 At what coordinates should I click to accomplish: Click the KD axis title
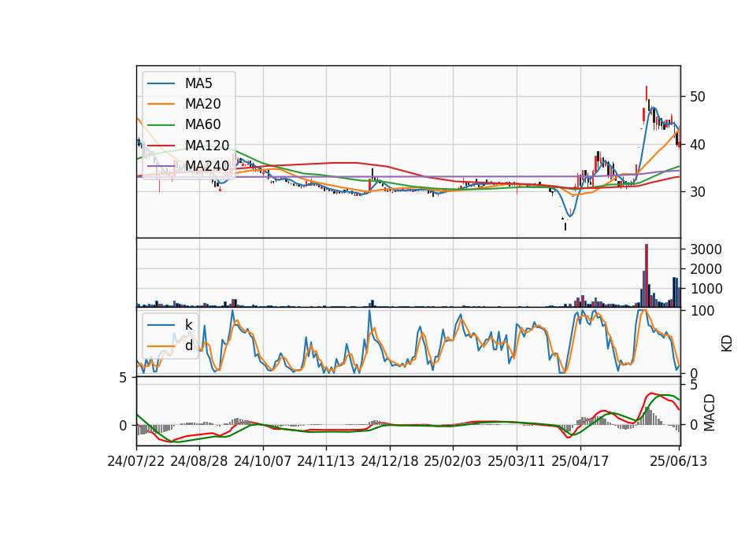pos(727,344)
